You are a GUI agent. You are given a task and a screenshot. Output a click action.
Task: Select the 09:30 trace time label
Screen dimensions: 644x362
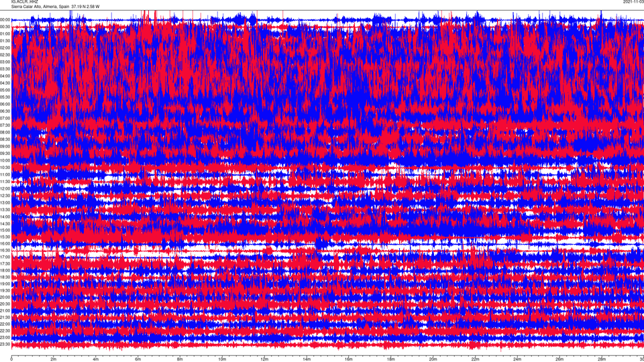(x=5, y=153)
